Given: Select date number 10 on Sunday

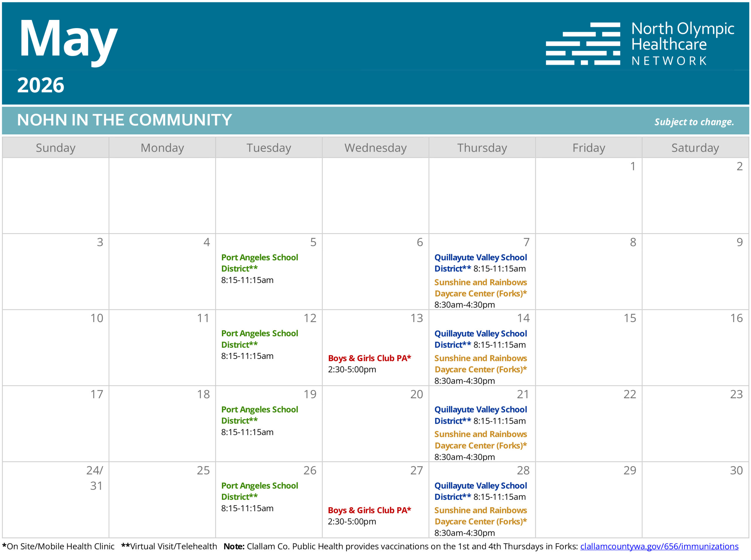Looking at the screenshot, I should click(97, 318).
